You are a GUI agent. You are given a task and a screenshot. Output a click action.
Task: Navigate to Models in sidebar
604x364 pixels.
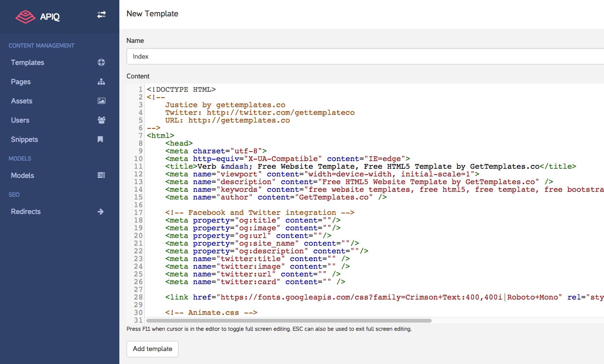tap(23, 176)
